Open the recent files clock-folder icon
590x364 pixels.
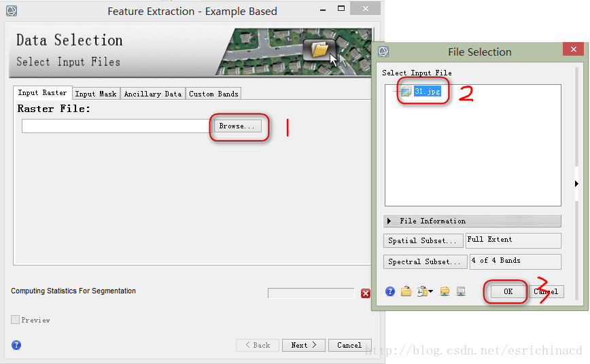click(x=423, y=291)
